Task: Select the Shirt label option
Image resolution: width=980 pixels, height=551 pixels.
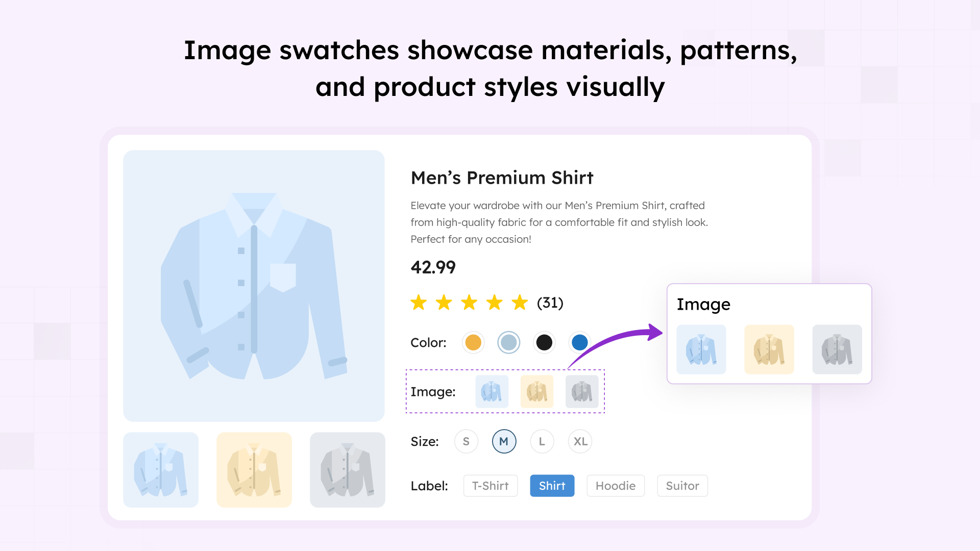Action: [x=552, y=486]
